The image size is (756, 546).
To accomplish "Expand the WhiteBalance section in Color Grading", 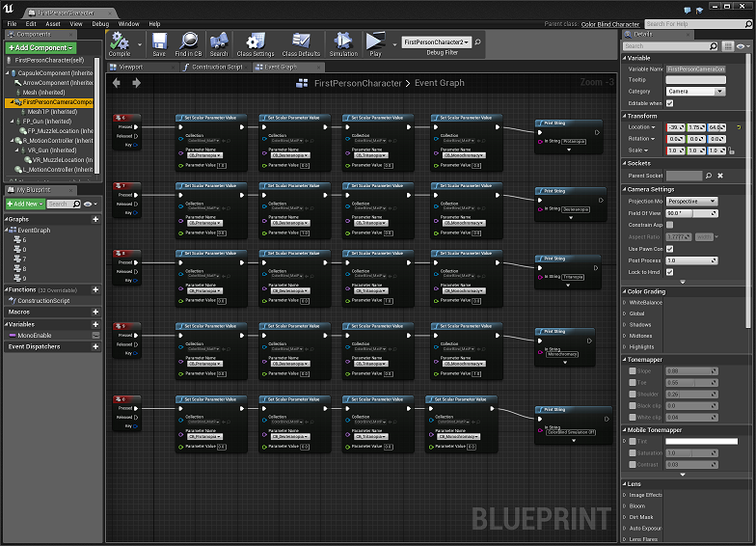I will click(625, 303).
